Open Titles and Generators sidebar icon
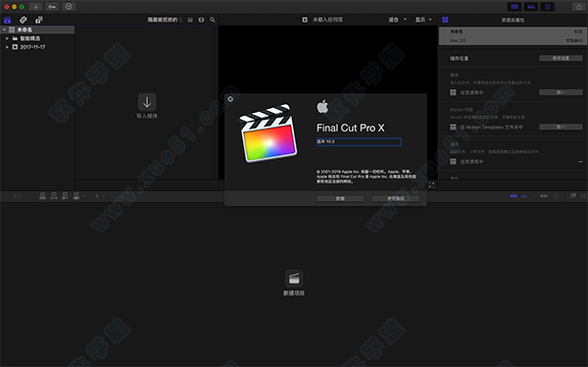This screenshot has width=588, height=367. click(38, 20)
